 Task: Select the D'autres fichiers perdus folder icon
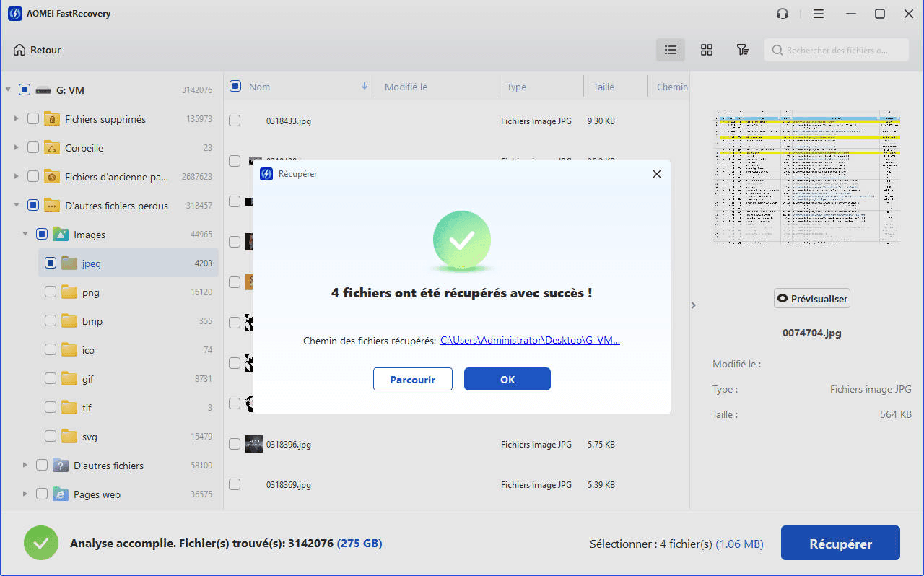click(51, 206)
